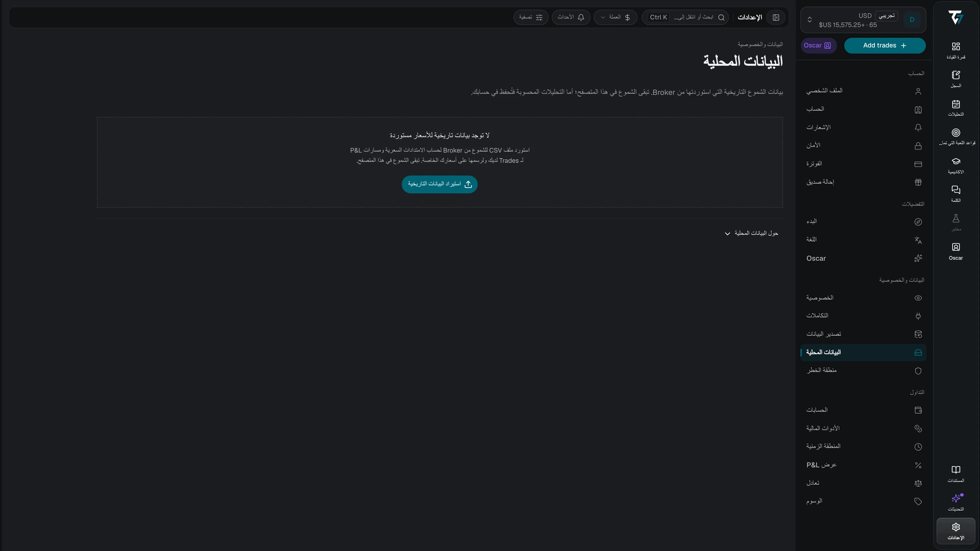Viewport: 980px width, 551px height.
Task: Open the documents (المستندات) book icon
Action: 955,473
